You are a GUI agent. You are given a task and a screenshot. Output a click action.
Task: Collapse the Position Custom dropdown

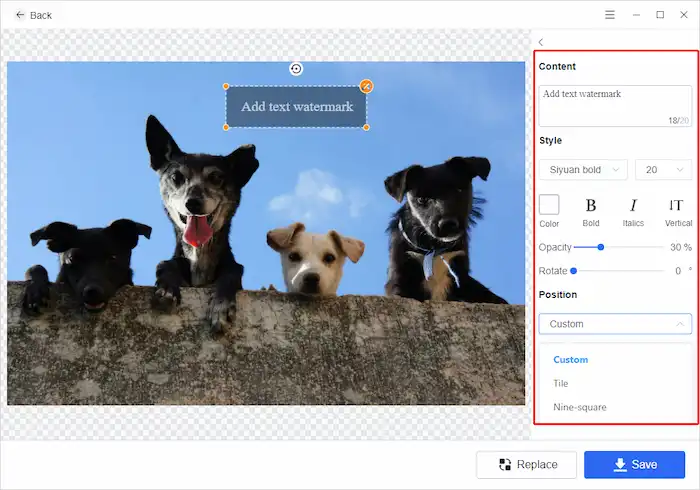point(615,324)
